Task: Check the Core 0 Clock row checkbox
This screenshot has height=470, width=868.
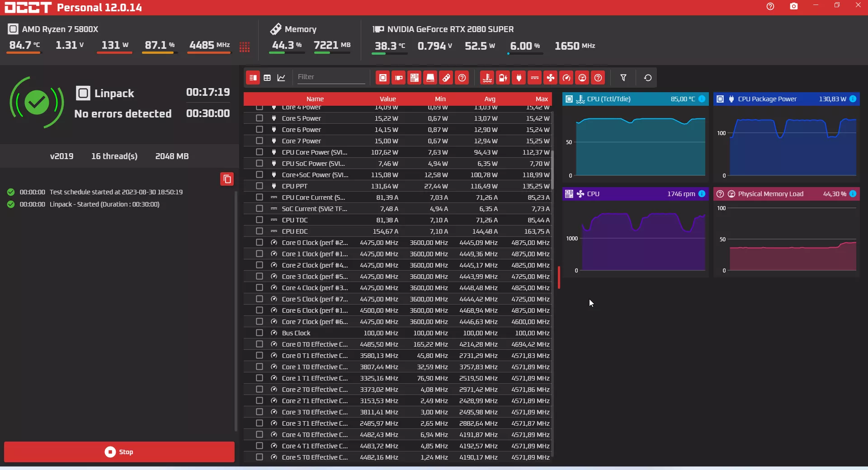Action: [259, 242]
